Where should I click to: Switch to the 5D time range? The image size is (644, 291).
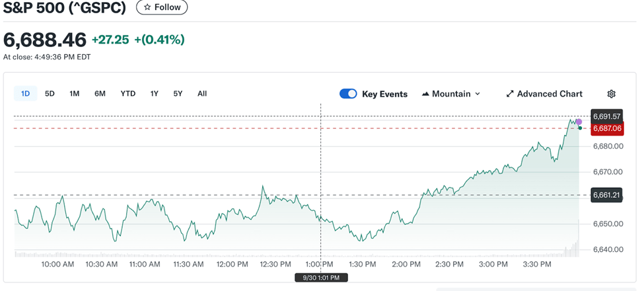tap(50, 94)
